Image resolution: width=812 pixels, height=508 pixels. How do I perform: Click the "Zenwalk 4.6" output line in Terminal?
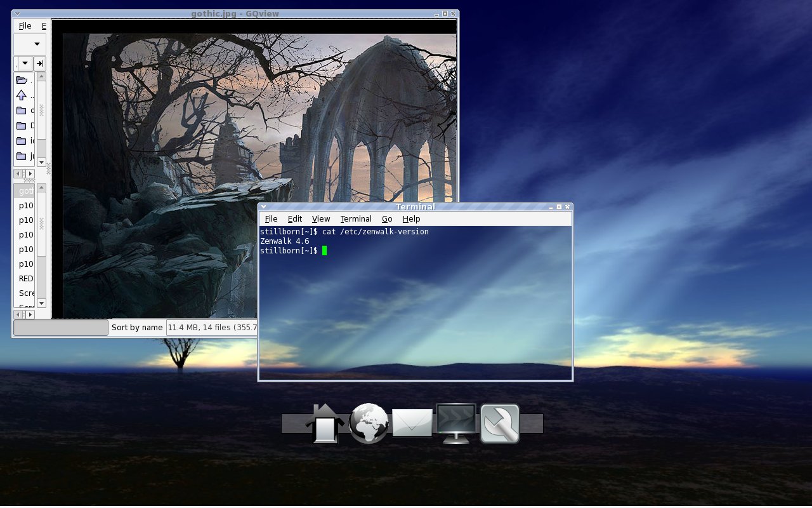pyautogui.click(x=285, y=241)
